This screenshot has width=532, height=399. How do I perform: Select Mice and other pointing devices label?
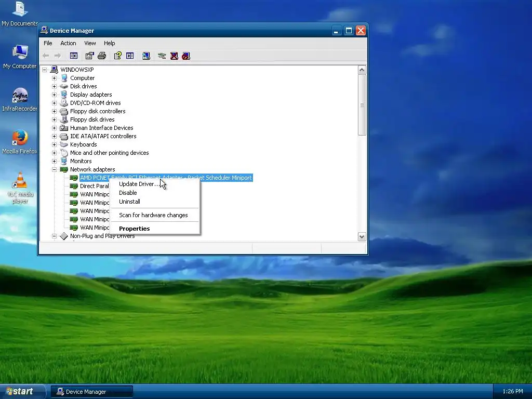[x=109, y=153]
